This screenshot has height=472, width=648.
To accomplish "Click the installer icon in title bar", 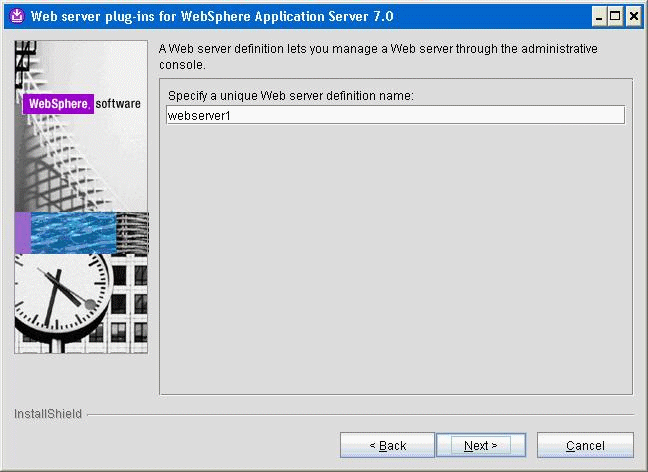I will 17,16.
